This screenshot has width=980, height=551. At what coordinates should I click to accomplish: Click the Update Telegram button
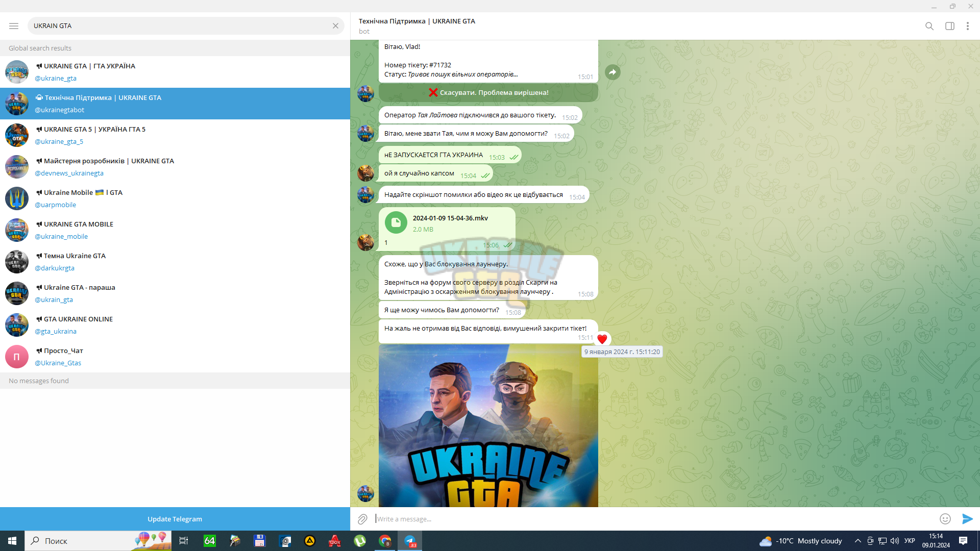coord(175,519)
